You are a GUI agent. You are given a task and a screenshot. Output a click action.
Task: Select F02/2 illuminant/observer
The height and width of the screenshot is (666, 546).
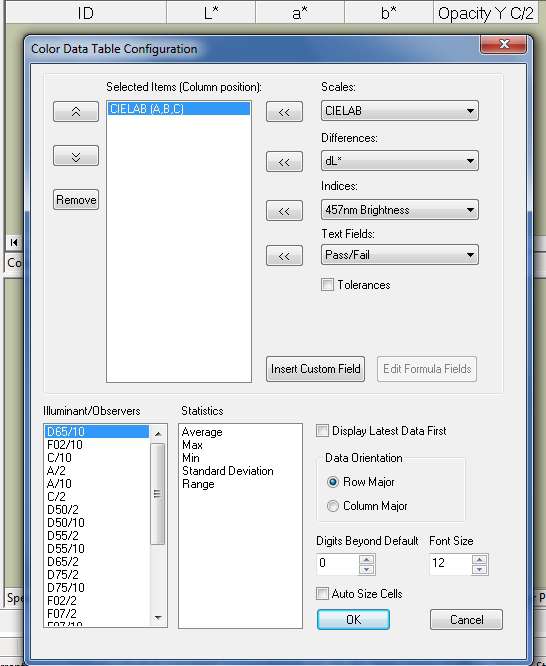97,601
